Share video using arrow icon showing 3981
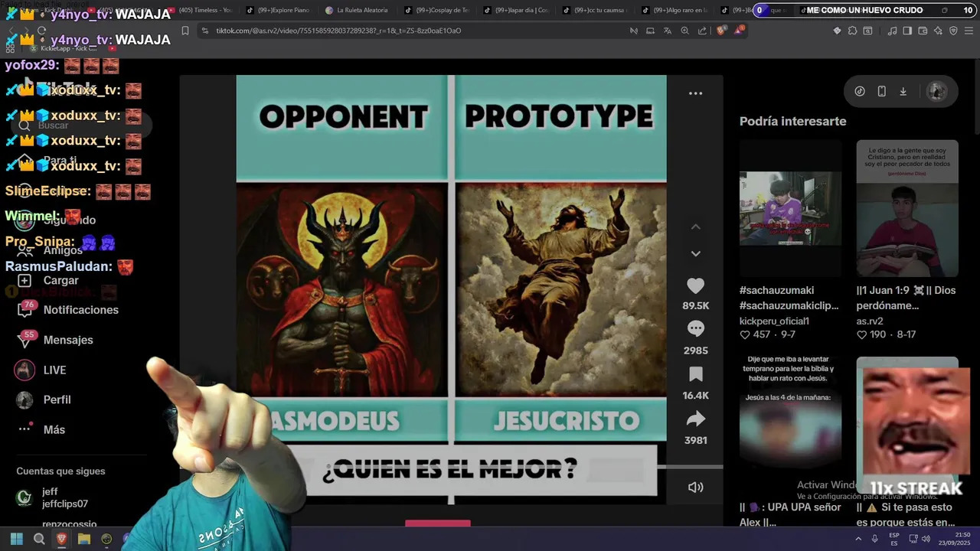This screenshot has width=980, height=551. pyautogui.click(x=695, y=419)
